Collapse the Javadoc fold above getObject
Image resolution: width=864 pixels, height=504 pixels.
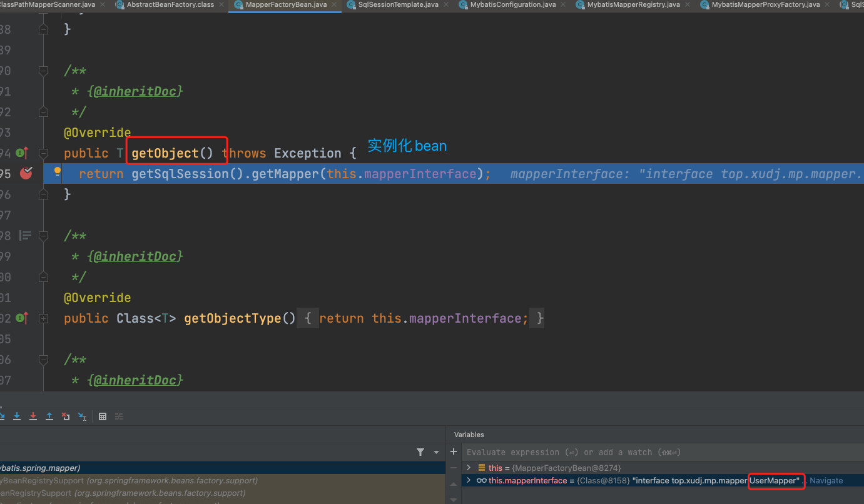pyautogui.click(x=43, y=71)
